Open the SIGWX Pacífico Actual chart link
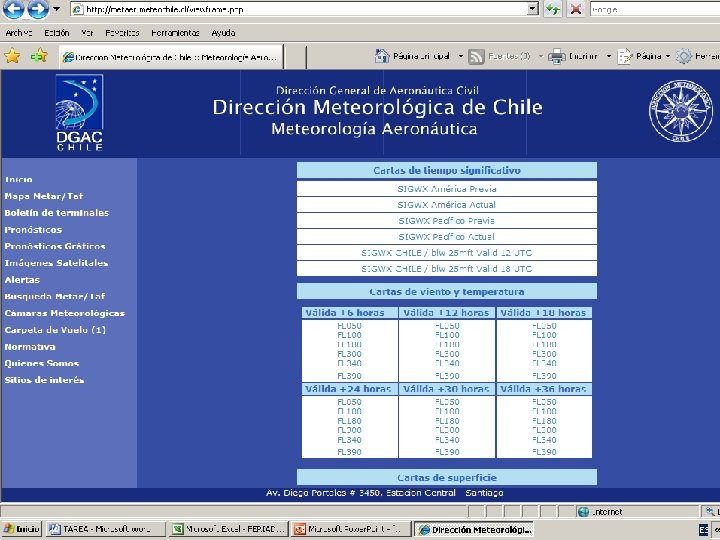This screenshot has width=720, height=540. click(x=447, y=237)
